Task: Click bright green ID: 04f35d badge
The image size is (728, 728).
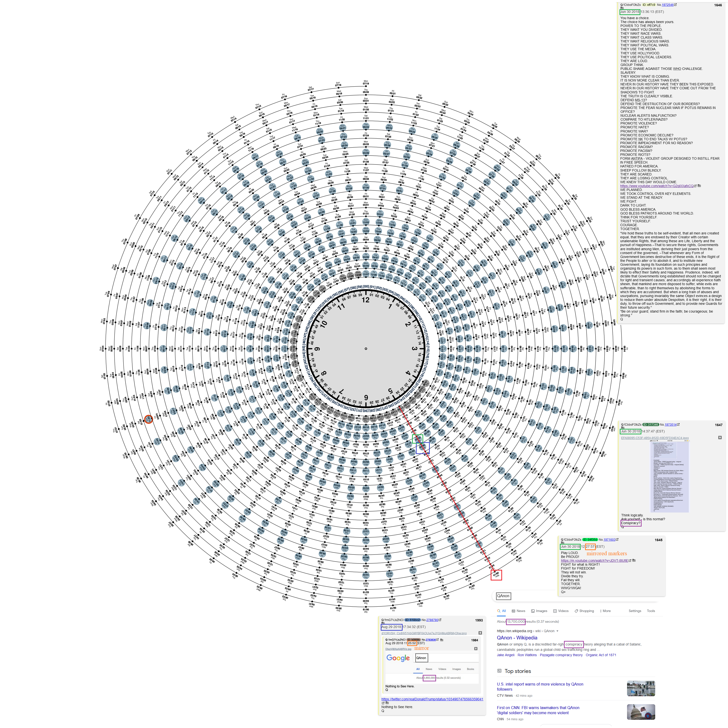Action: pyautogui.click(x=590, y=540)
